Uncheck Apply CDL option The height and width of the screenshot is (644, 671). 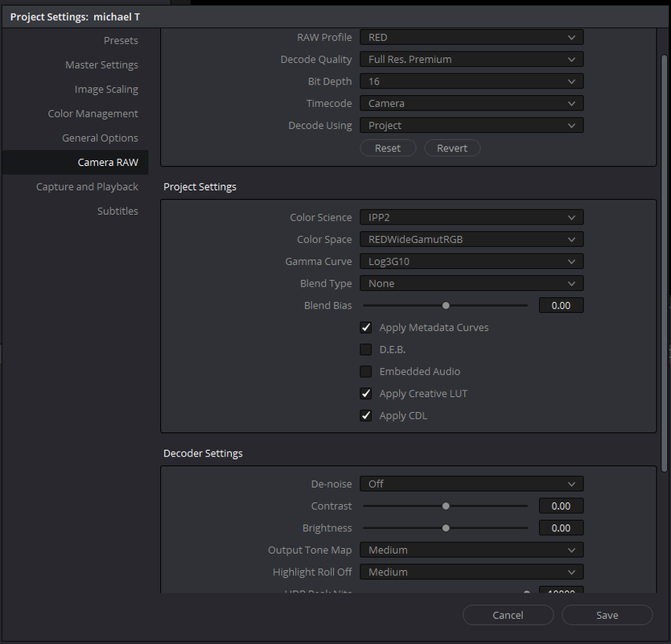(x=366, y=415)
